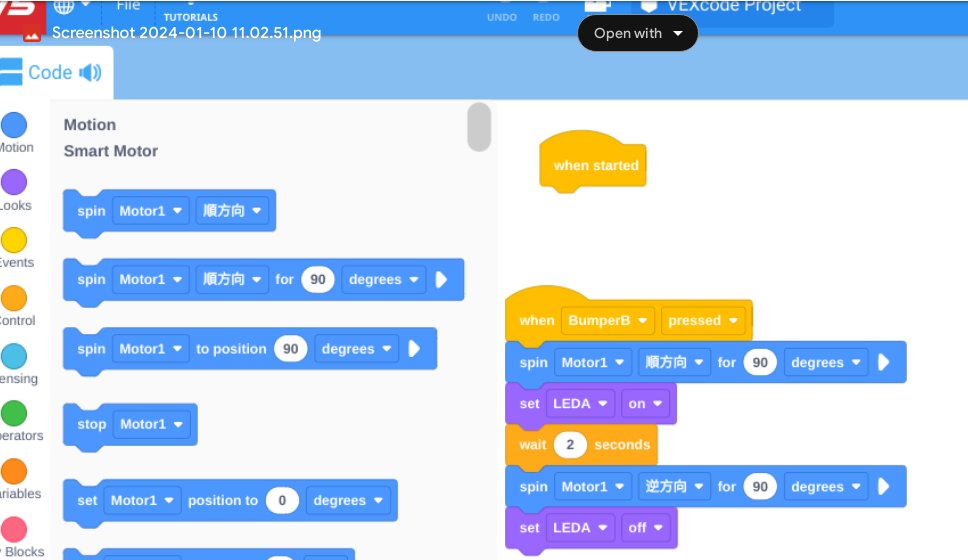The height and width of the screenshot is (560, 968).
Task: Open LEDA dropdown in 'set LEDA off' block
Action: pos(580,528)
